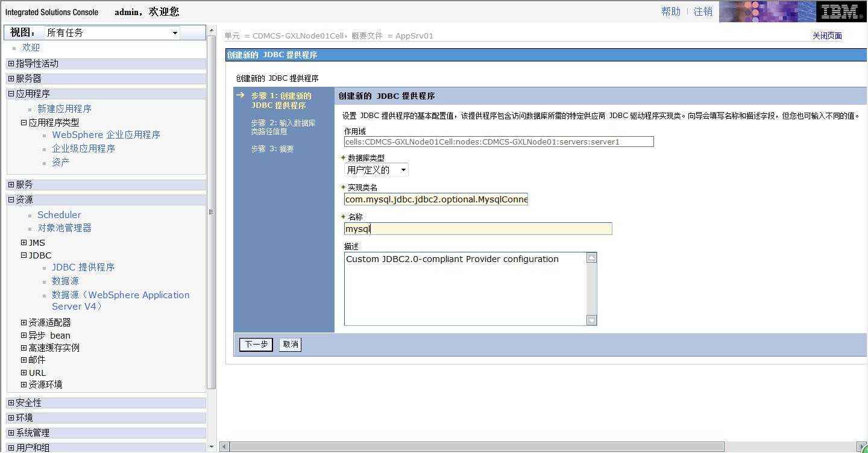Click the 取消 button
868x453 pixels.
(291, 345)
